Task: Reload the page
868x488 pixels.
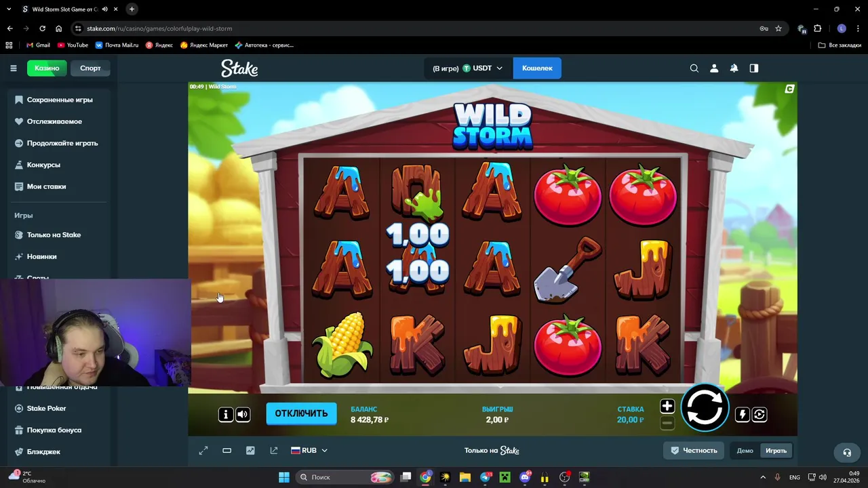Action: tap(42, 28)
